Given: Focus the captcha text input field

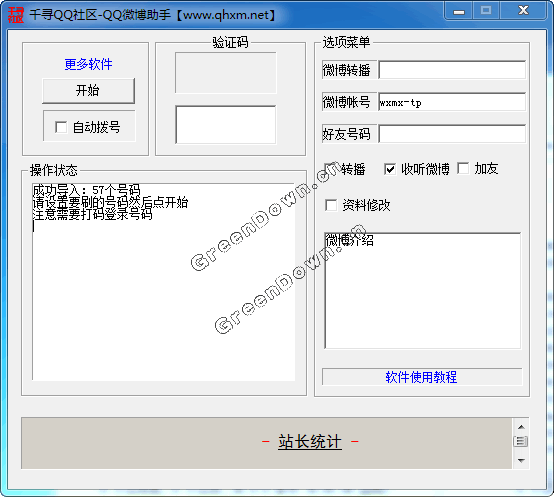Looking at the screenshot, I should pos(226,125).
